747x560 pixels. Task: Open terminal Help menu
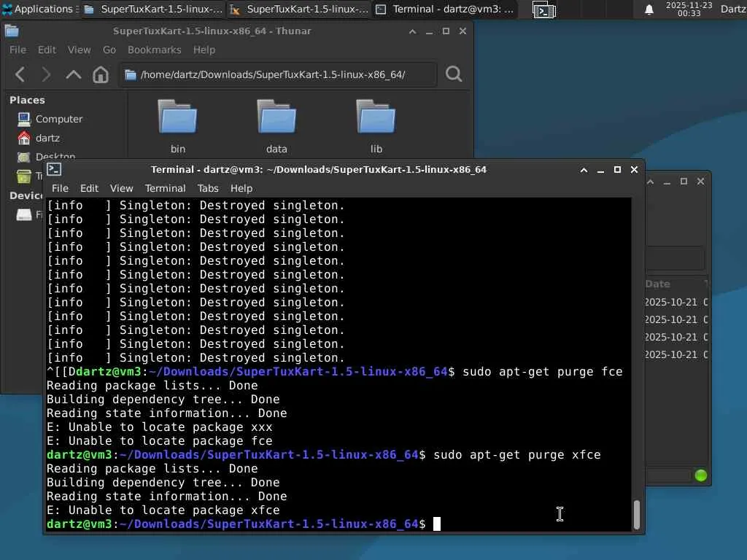coord(241,188)
